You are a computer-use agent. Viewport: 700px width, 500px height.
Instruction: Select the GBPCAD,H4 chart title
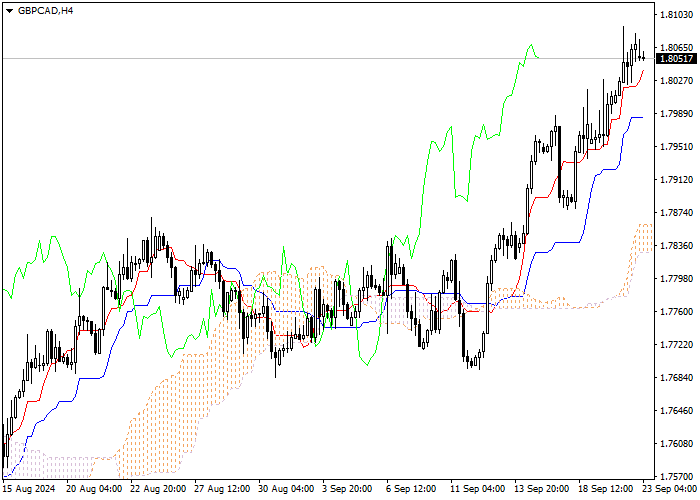click(46, 11)
